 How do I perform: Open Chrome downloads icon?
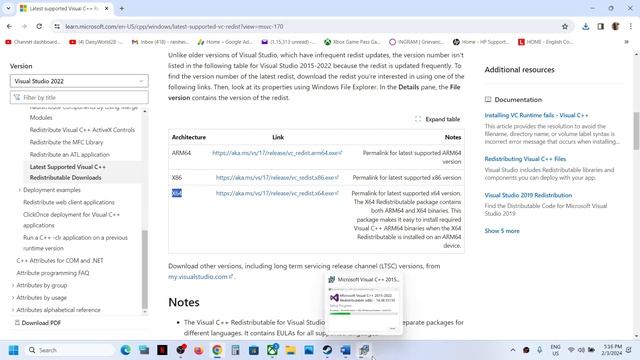pyautogui.click(x=586, y=27)
